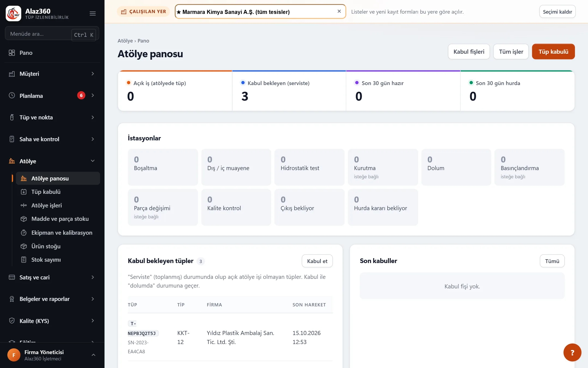Click the Pano dashboard grid icon

pos(12,53)
